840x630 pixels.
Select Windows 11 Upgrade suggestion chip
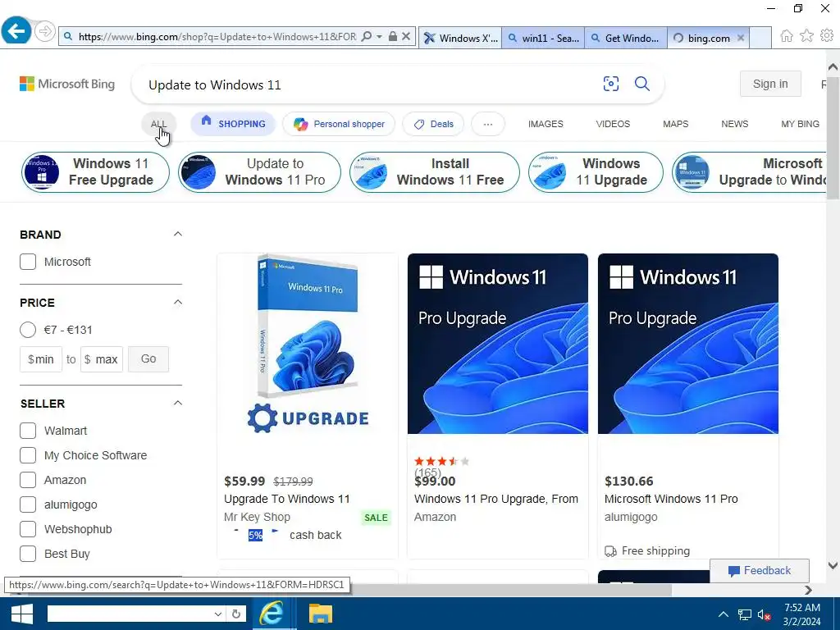pyautogui.click(x=596, y=171)
